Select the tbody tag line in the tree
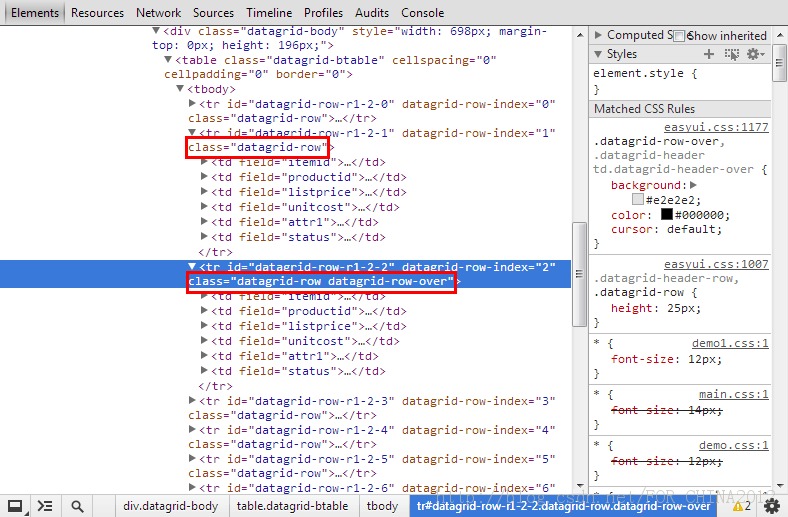The image size is (788, 517). 211,89
